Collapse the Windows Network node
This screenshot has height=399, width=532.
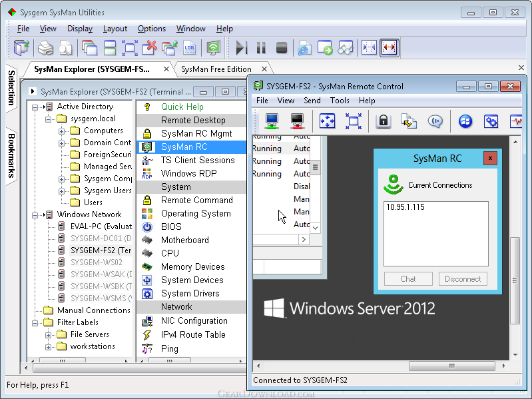click(x=35, y=215)
